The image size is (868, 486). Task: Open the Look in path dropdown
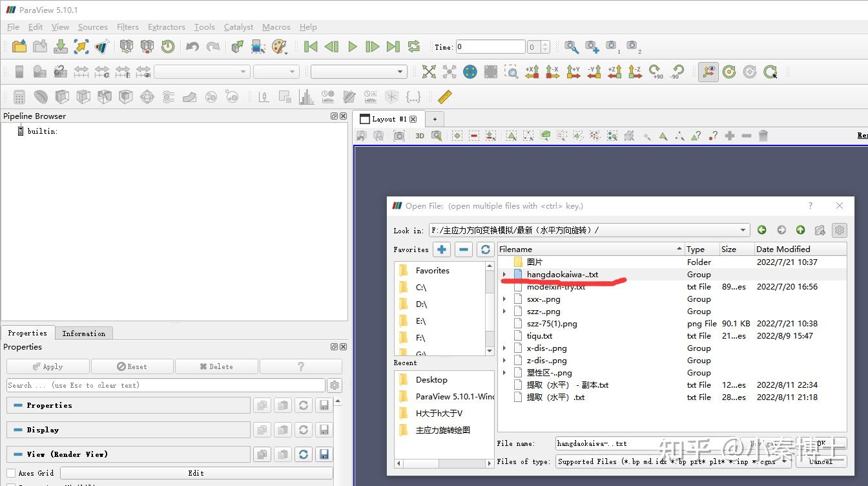point(743,230)
